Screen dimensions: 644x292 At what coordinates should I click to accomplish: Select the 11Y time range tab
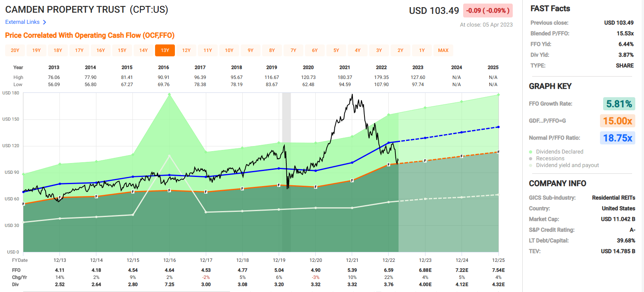pos(208,50)
